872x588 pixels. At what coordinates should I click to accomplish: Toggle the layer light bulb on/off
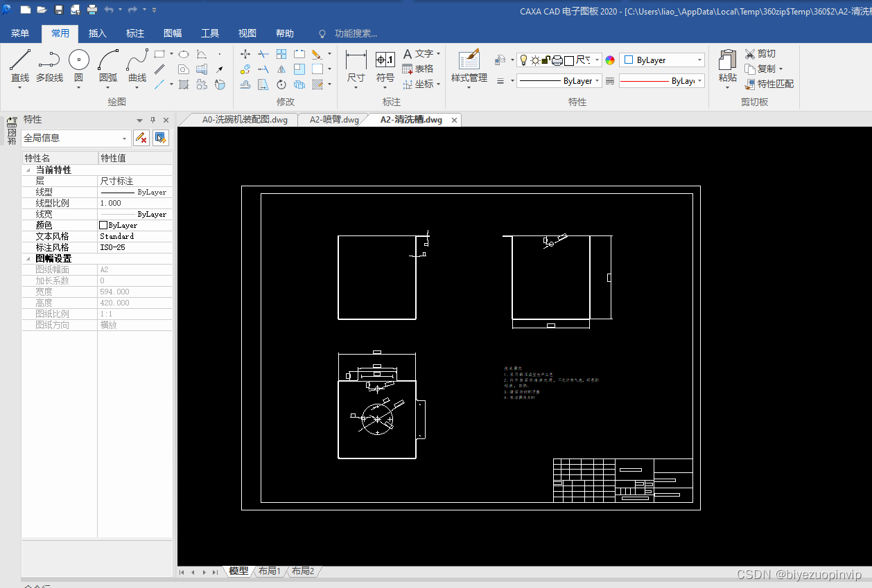pos(524,60)
